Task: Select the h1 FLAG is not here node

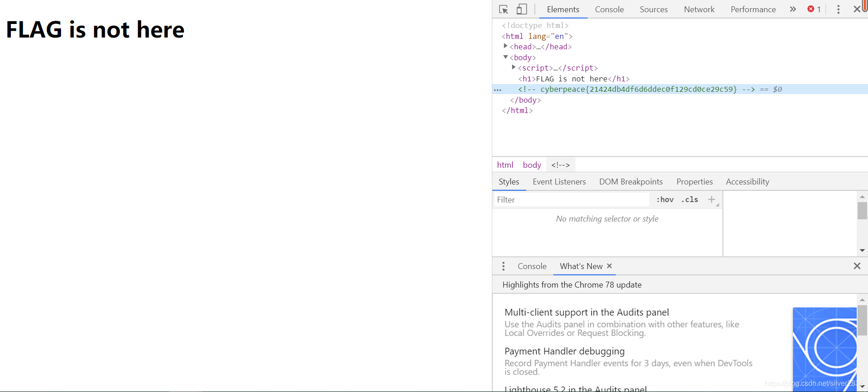Action: [x=574, y=79]
